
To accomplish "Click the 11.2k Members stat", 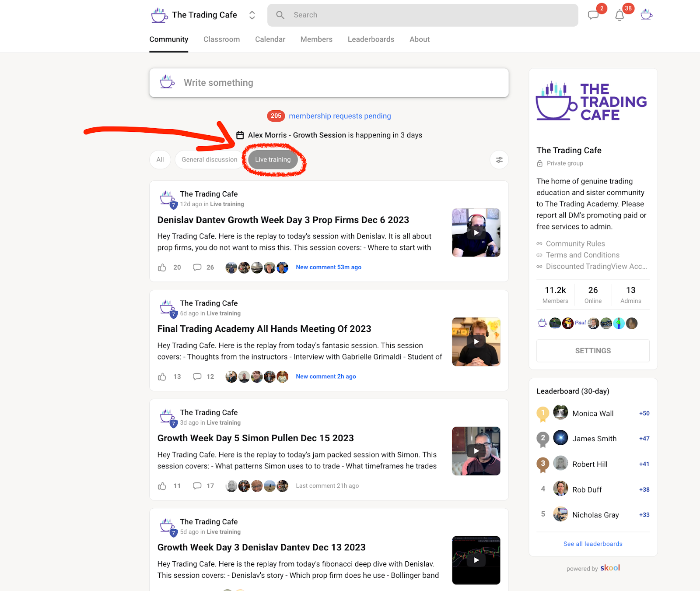I will coord(555,295).
